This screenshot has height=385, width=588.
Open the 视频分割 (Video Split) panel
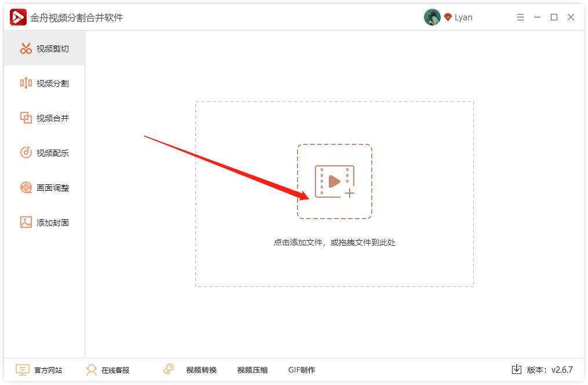42,83
